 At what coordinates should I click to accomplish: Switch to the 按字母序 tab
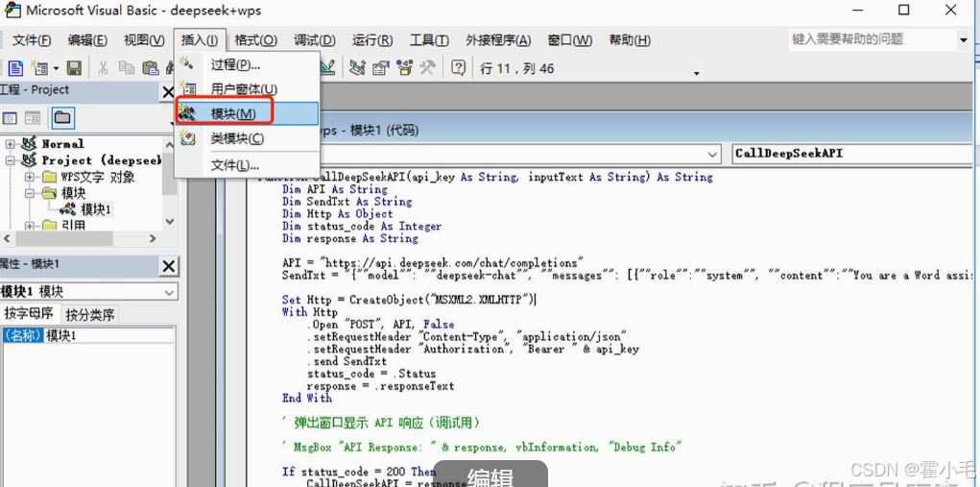tap(29, 314)
